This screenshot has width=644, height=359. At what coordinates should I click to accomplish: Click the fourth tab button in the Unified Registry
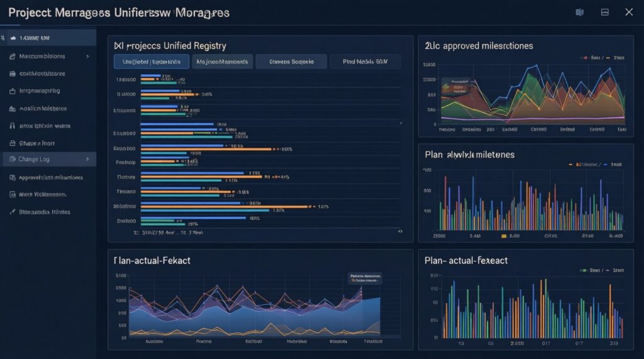point(366,62)
